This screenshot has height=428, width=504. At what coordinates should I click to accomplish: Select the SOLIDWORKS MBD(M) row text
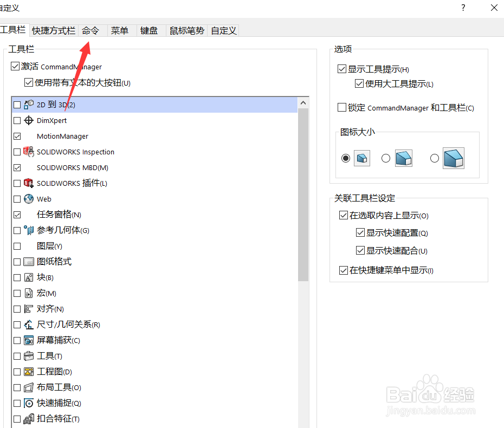click(72, 168)
